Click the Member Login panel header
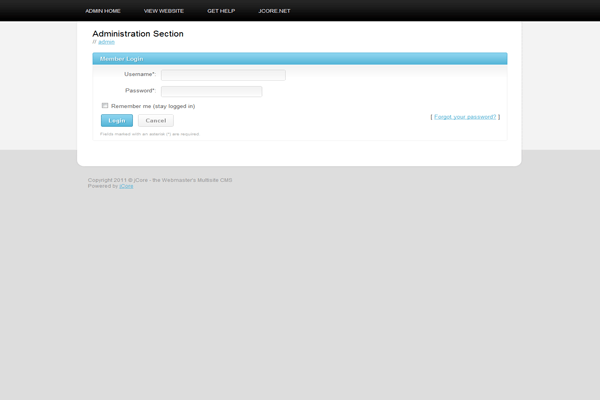 coord(299,59)
